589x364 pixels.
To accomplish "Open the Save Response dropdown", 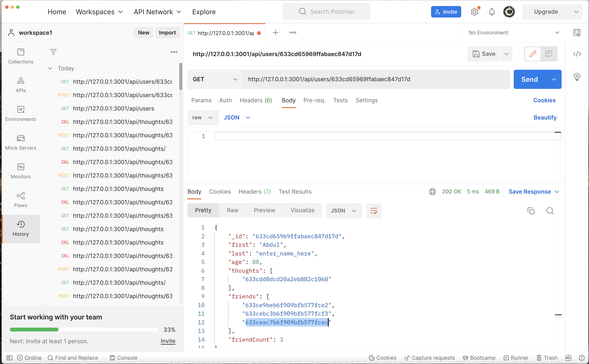I will (x=534, y=192).
